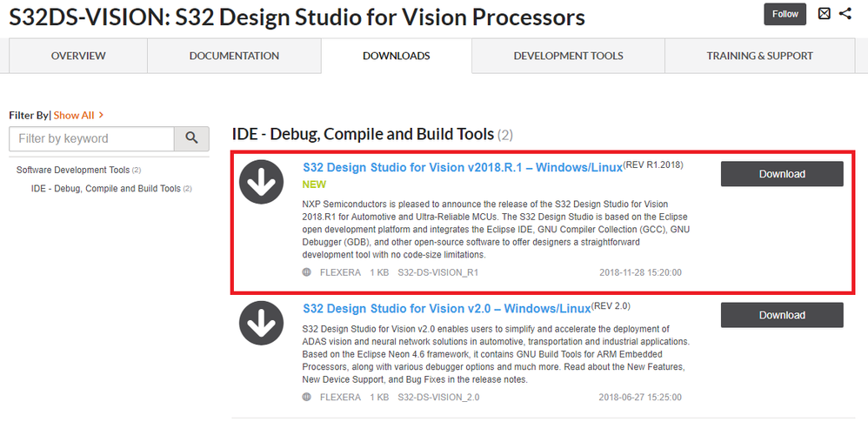Switch to the Documentation tab

234,56
